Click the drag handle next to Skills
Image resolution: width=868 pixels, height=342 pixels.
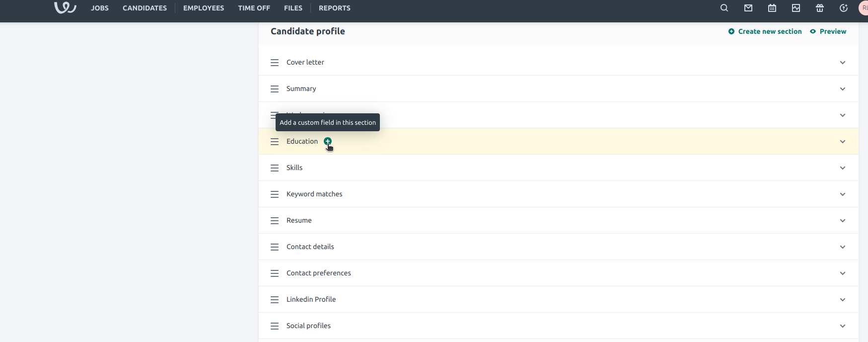(275, 168)
